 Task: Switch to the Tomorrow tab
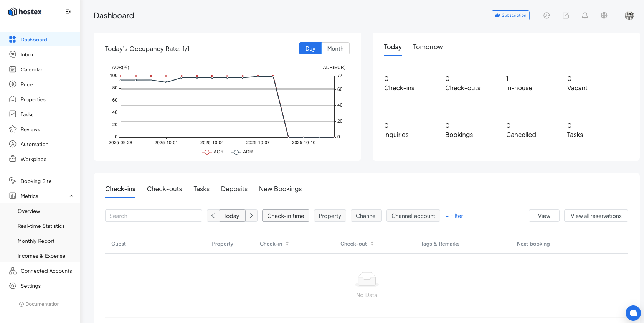(428, 47)
